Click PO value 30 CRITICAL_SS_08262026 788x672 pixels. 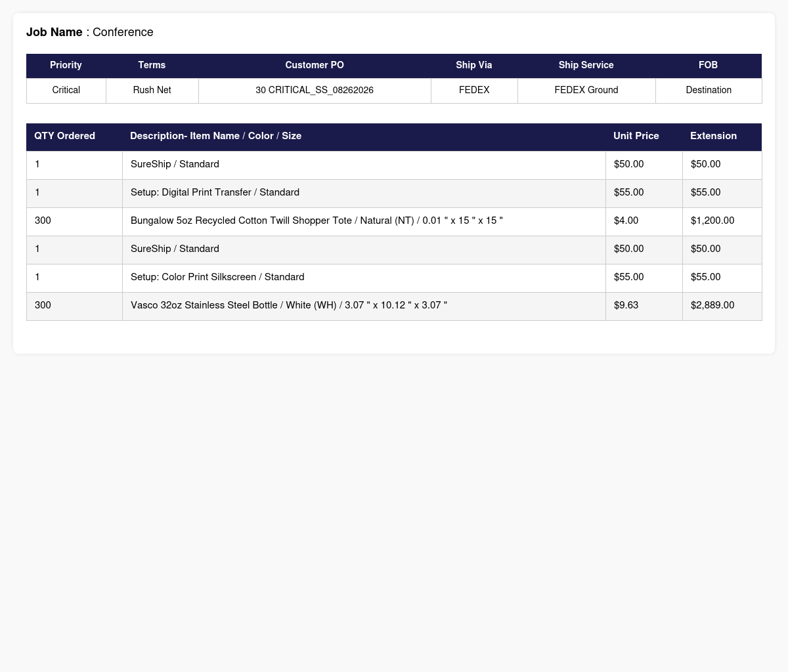[315, 91]
